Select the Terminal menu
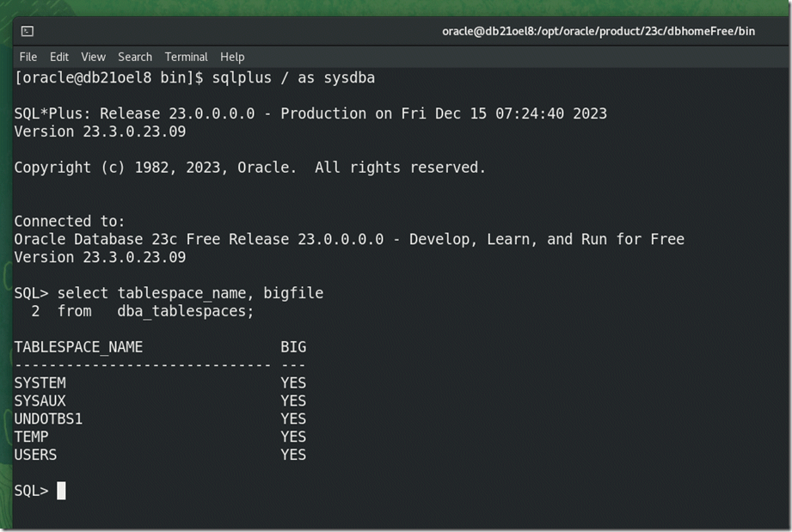Image resolution: width=792 pixels, height=532 pixels. point(186,57)
